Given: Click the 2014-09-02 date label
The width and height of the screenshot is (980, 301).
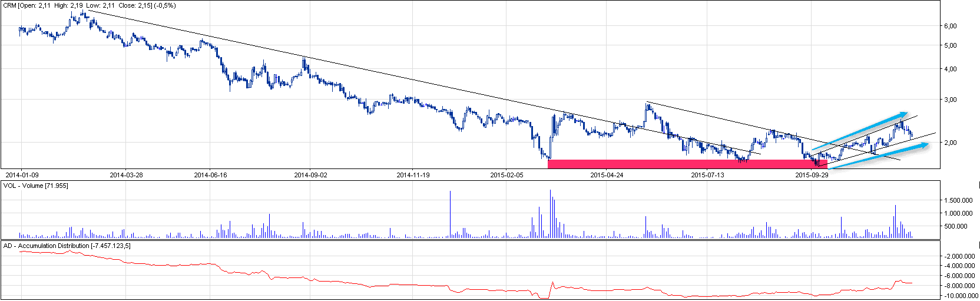Looking at the screenshot, I should [x=310, y=175].
